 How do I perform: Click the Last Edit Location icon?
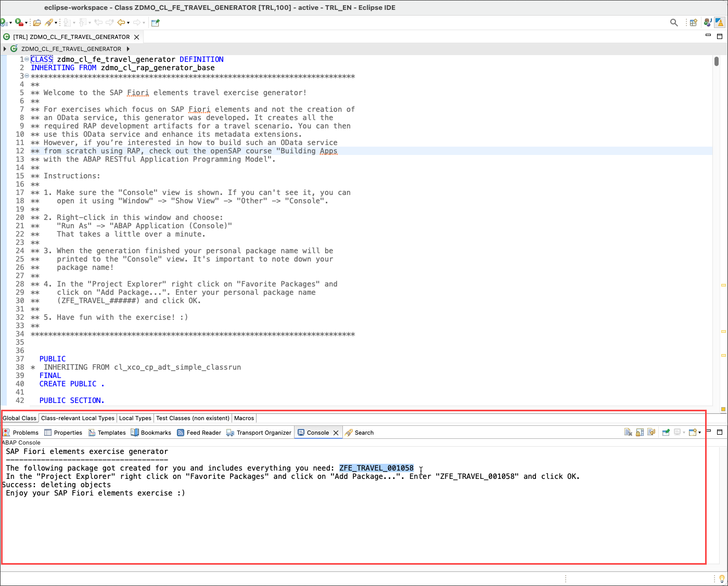click(98, 22)
